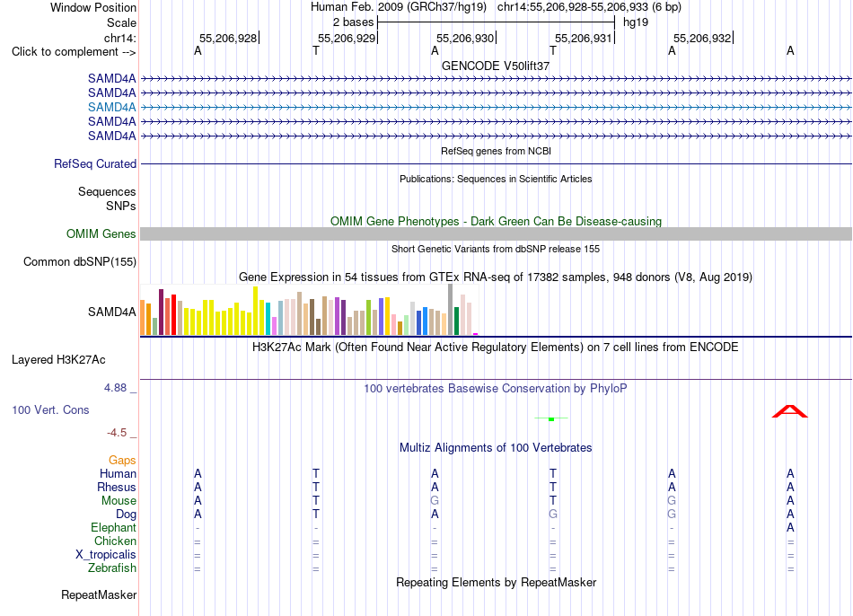
Task: Click 'Short Genetic Variants from dbSNP release 155'
Action: click(496, 250)
